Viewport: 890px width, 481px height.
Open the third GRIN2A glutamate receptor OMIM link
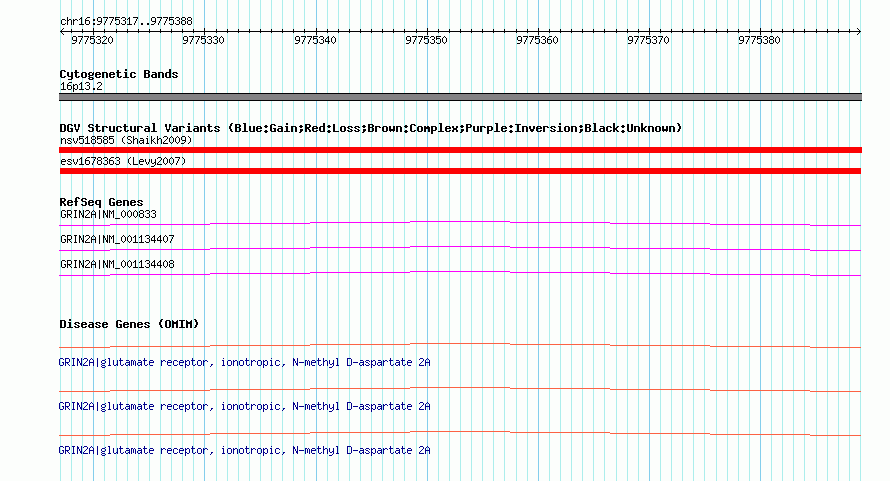pyautogui.click(x=244, y=450)
